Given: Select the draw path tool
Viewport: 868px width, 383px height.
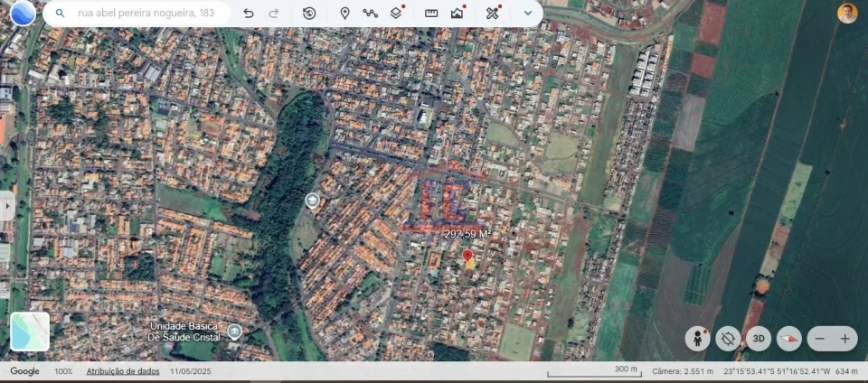Looking at the screenshot, I should [x=370, y=14].
